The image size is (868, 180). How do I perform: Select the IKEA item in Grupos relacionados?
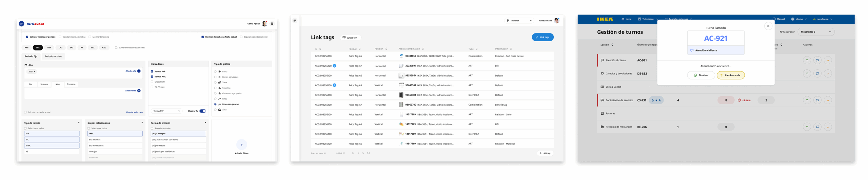coord(115,134)
